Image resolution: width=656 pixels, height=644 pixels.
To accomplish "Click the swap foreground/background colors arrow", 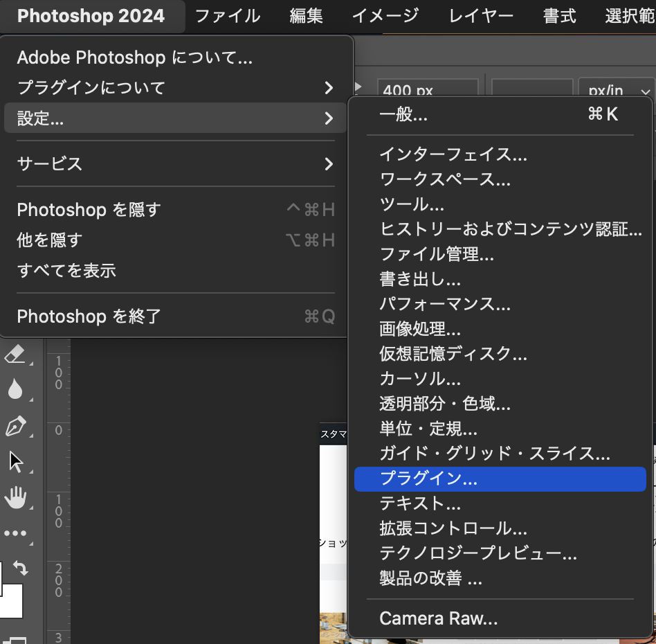I will click(x=21, y=569).
